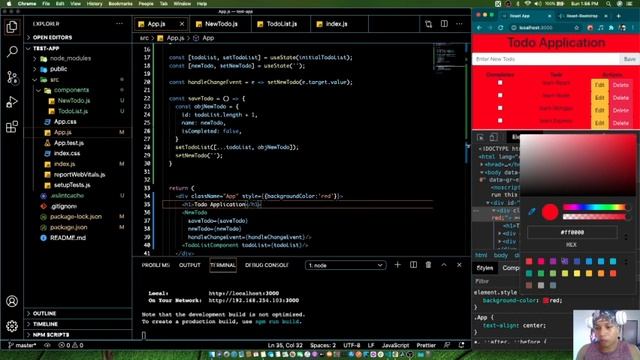Close the App.js editor tab

point(182,24)
